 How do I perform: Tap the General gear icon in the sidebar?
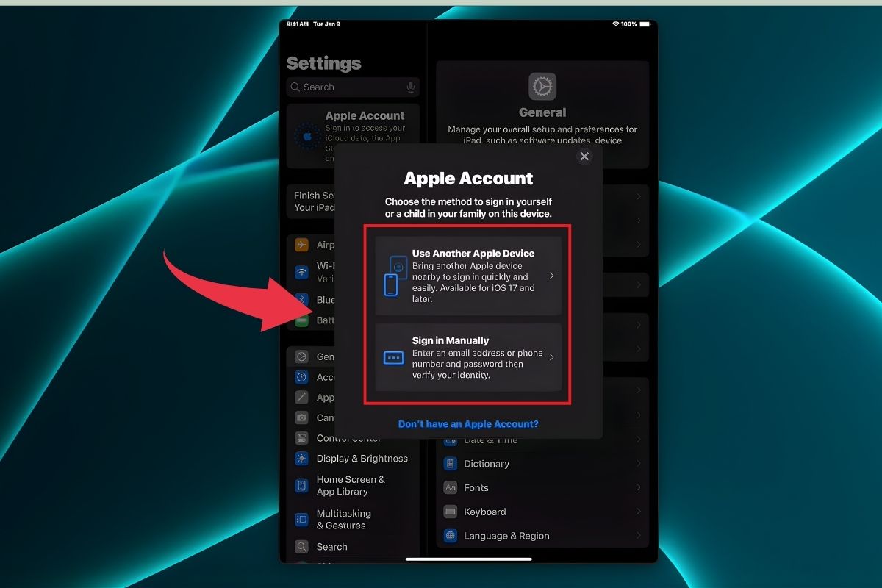(301, 356)
